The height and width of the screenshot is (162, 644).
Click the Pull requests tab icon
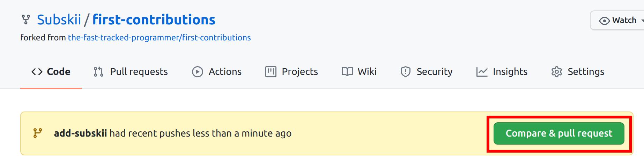tap(98, 72)
